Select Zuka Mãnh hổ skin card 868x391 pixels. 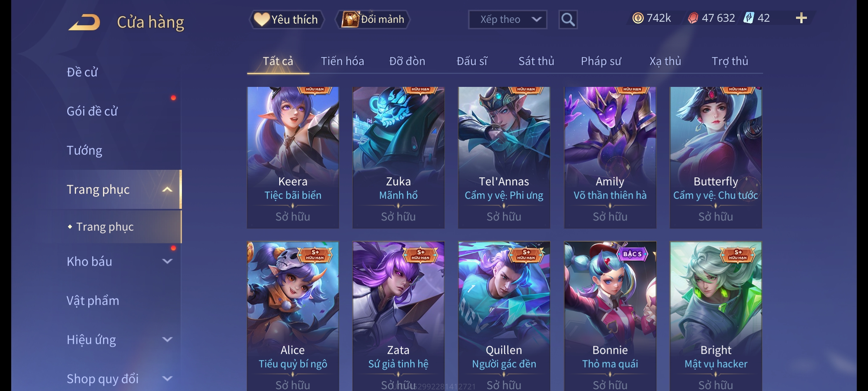[398, 157]
